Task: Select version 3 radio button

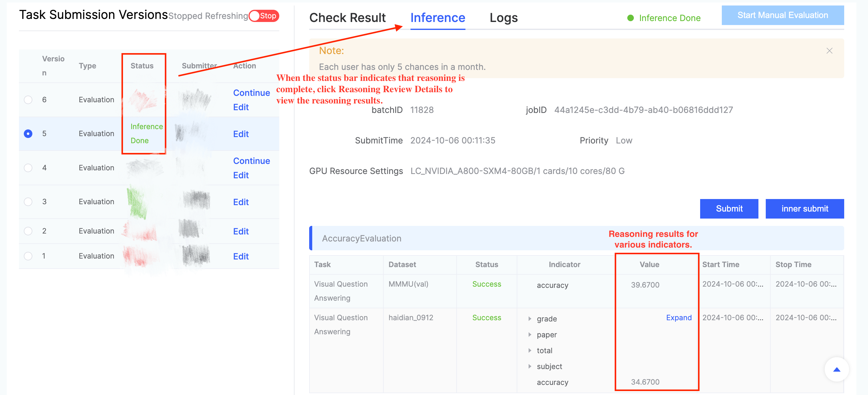Action: coord(28,201)
